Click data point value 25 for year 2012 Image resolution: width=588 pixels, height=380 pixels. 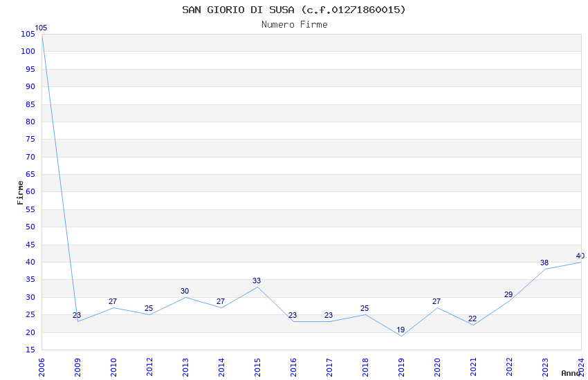click(149, 309)
